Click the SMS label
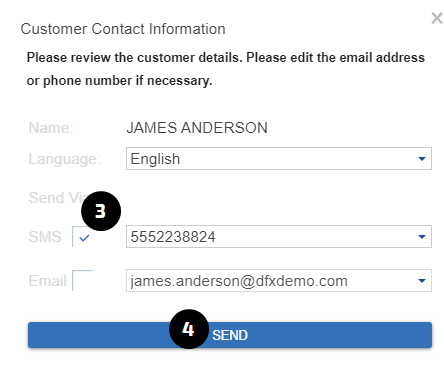The height and width of the screenshot is (367, 444). click(x=45, y=237)
